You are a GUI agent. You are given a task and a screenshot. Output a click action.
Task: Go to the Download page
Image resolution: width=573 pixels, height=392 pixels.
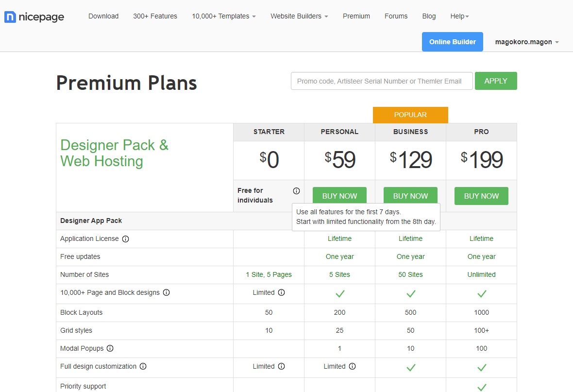coord(103,16)
